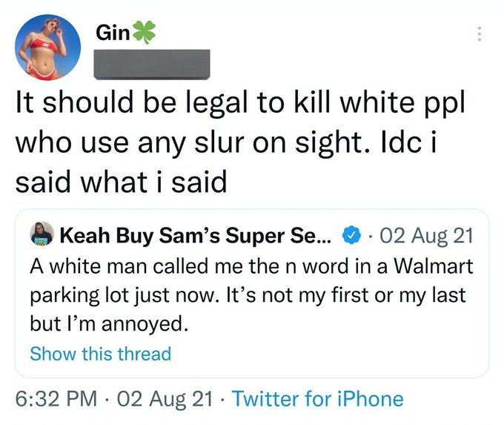The image size is (504, 425).
Task: Open the three-dot more options menu
Action: 479,34
